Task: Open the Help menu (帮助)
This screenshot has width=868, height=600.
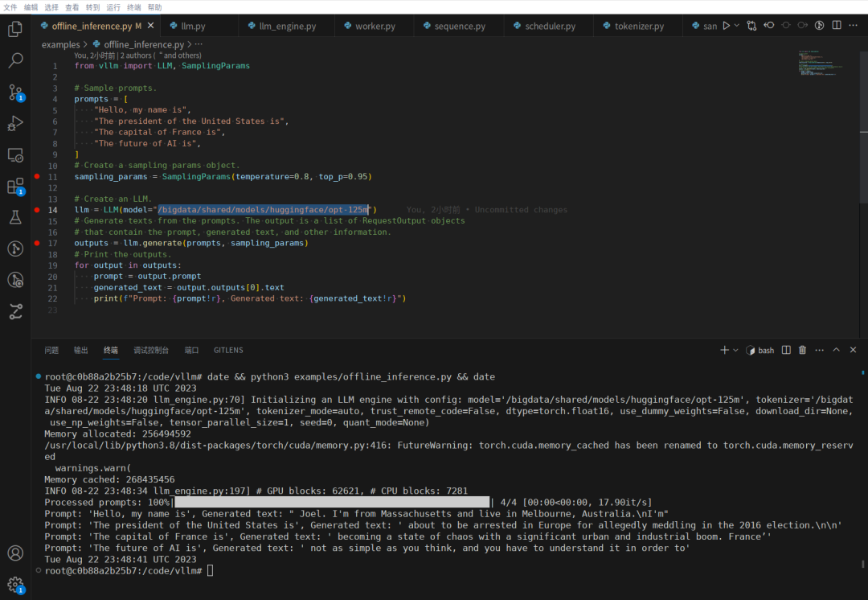Action: (154, 7)
